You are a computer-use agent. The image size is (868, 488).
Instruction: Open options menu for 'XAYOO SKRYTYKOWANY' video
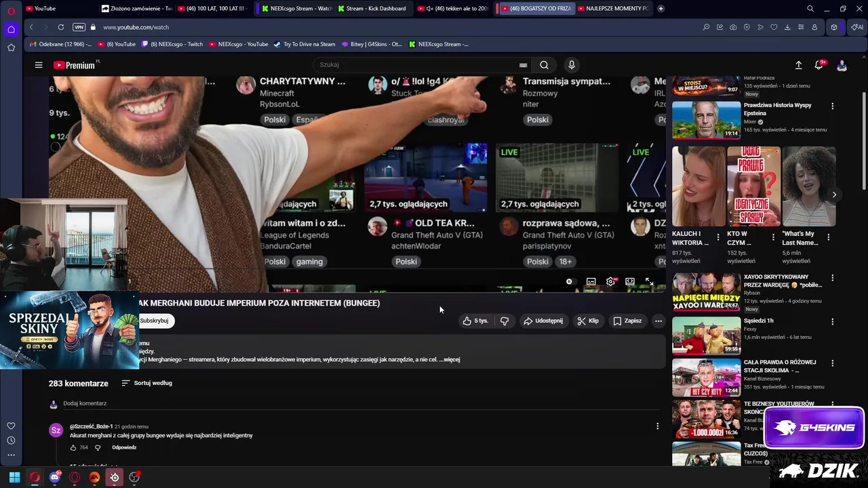[832, 278]
